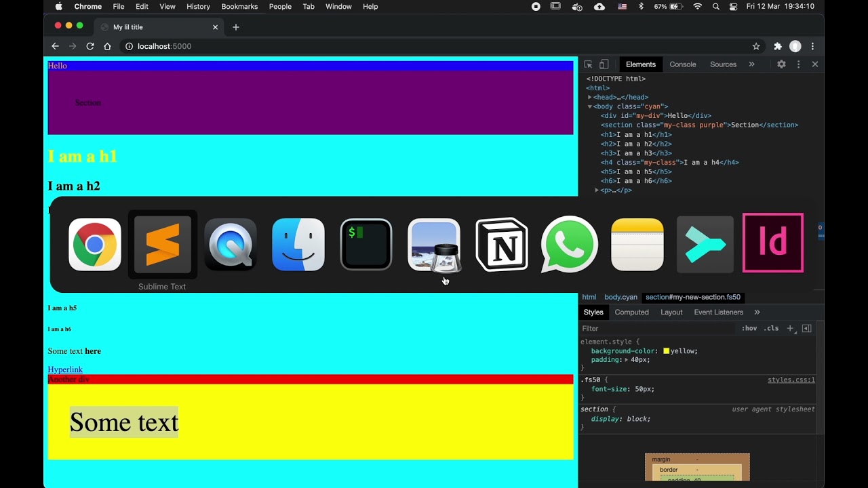Click the yellow background-color swatch
The image size is (868, 488).
point(667,351)
